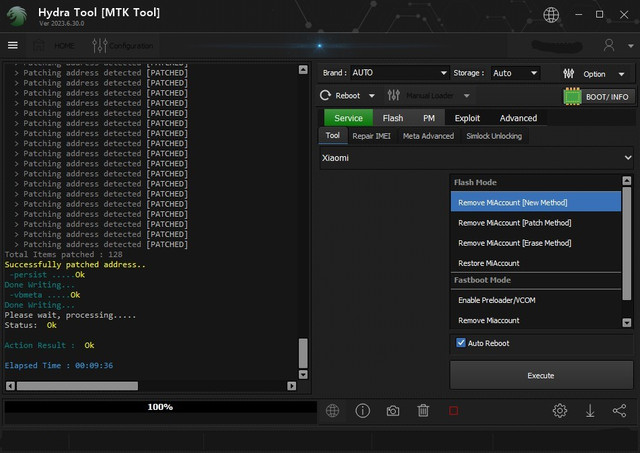Open the Storage Auto combo box
The image size is (640, 453).
click(515, 73)
